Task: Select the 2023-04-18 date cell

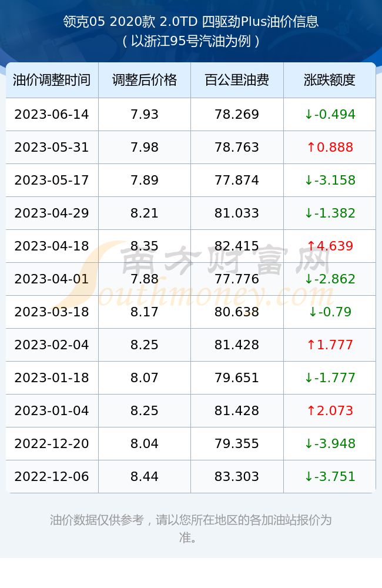Action: (52, 246)
